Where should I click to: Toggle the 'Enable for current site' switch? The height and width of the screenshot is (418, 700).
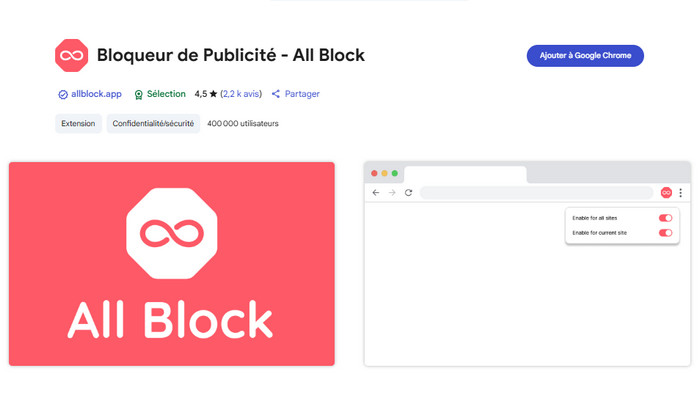coord(665,233)
